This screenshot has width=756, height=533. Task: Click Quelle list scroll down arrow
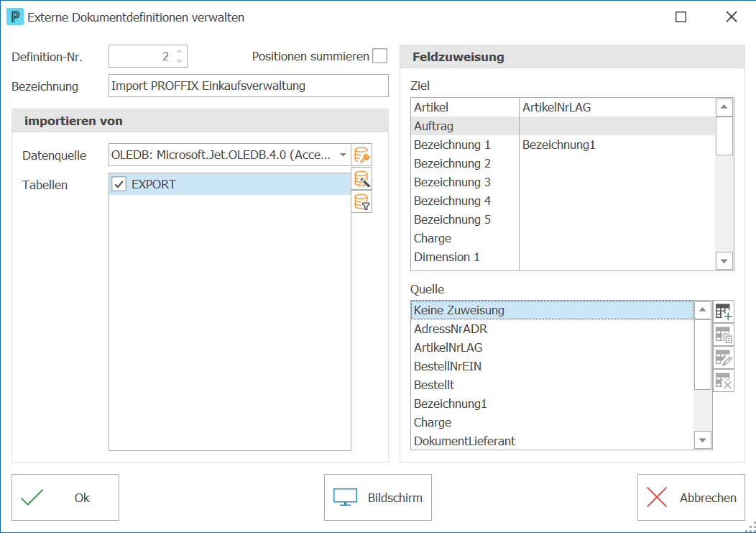[703, 439]
